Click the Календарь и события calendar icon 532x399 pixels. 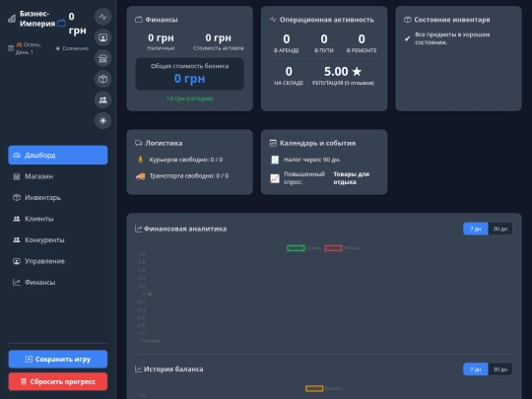[273, 143]
